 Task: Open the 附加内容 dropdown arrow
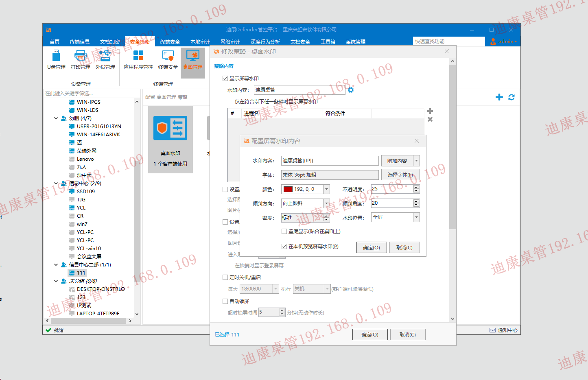[416, 161]
